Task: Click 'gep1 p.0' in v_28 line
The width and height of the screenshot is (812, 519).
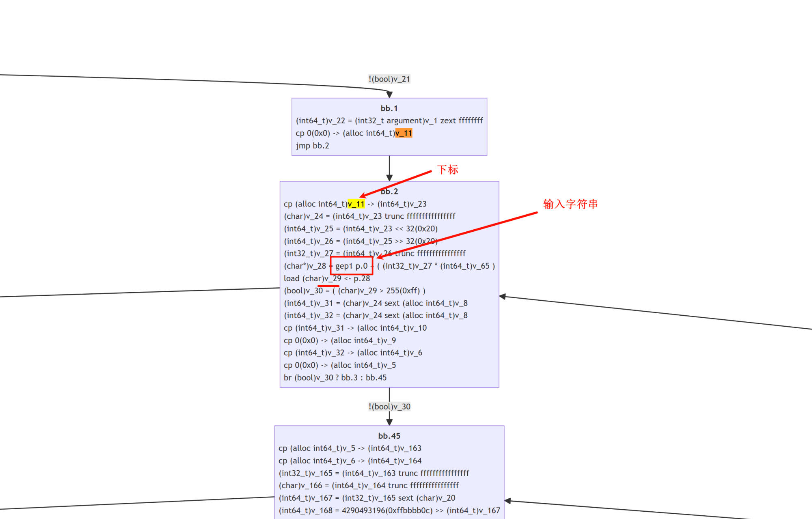Action: [351, 266]
